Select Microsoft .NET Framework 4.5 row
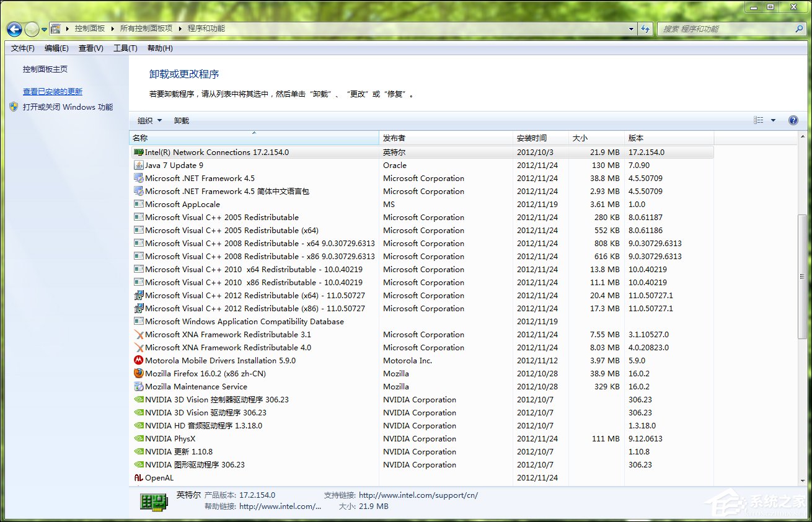The image size is (812, 522). pos(421,178)
